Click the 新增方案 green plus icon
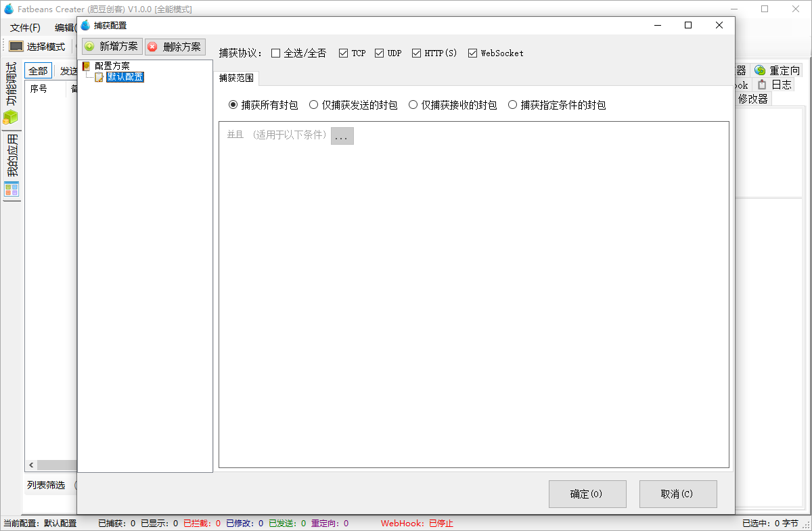 pos(90,46)
